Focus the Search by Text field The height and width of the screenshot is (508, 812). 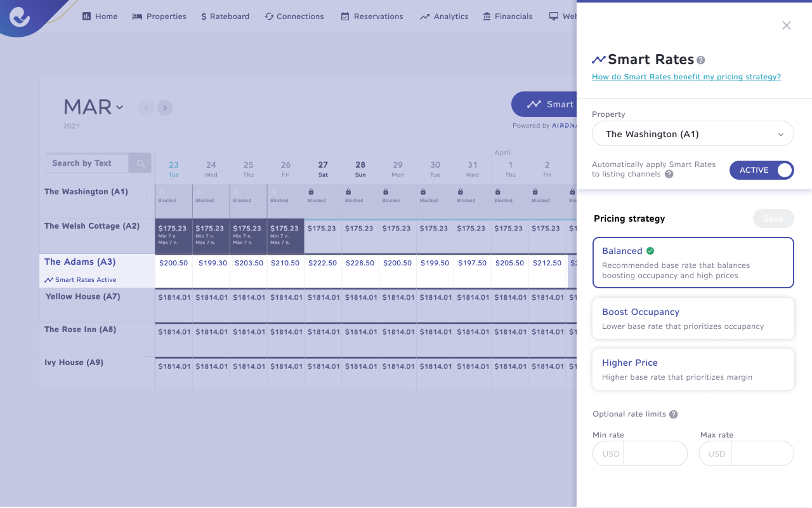click(88, 163)
